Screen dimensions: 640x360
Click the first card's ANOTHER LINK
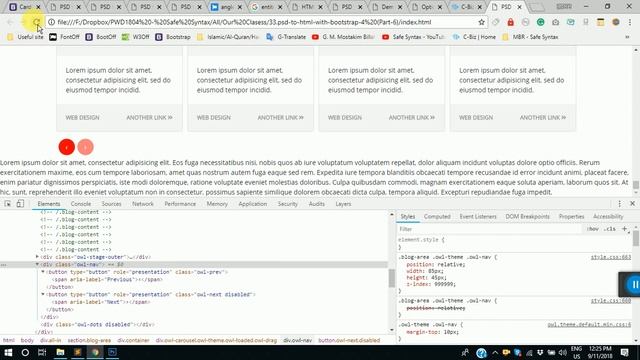[x=149, y=118]
